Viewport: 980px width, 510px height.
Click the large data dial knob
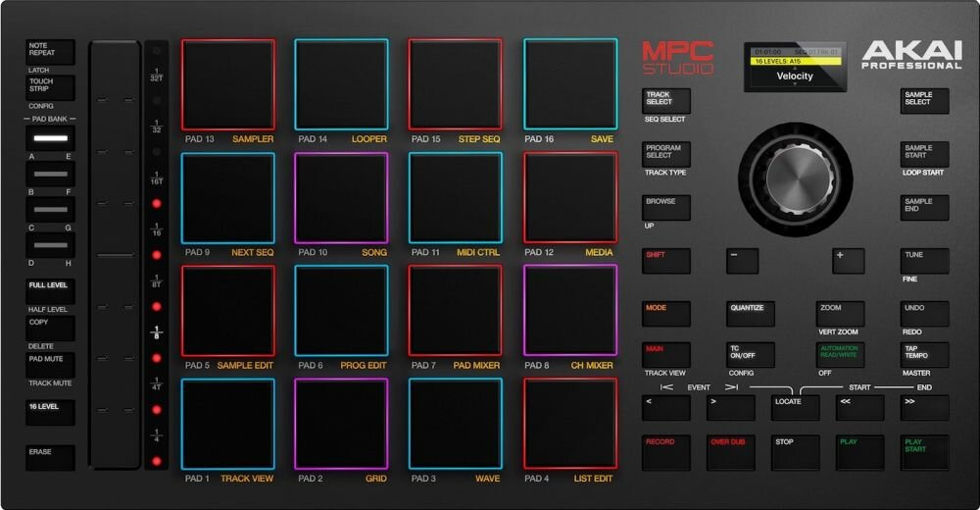pos(796,179)
